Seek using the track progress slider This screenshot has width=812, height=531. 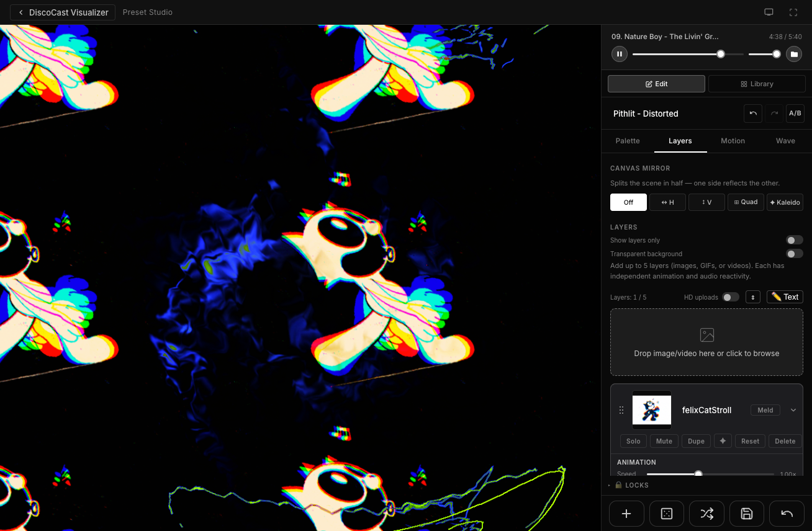[x=688, y=54]
